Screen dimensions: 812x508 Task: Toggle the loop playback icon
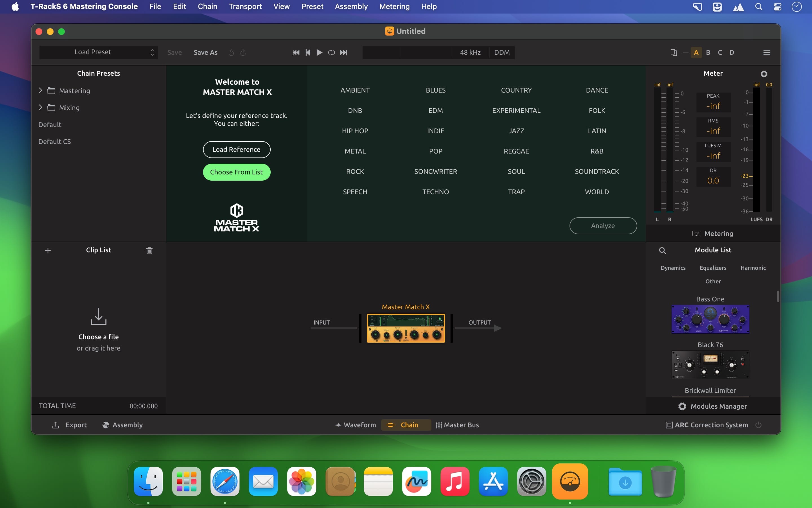(x=332, y=52)
